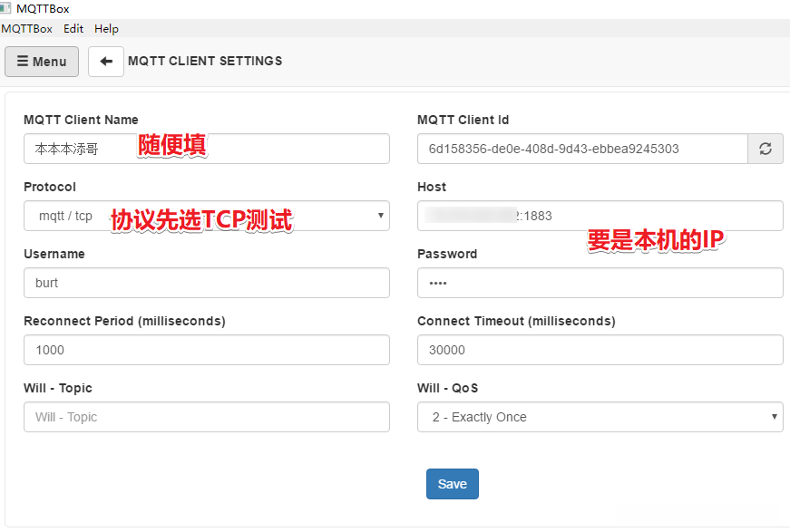Click the Will - QoS label
Viewport: 790px width, 532px height.
(x=447, y=388)
